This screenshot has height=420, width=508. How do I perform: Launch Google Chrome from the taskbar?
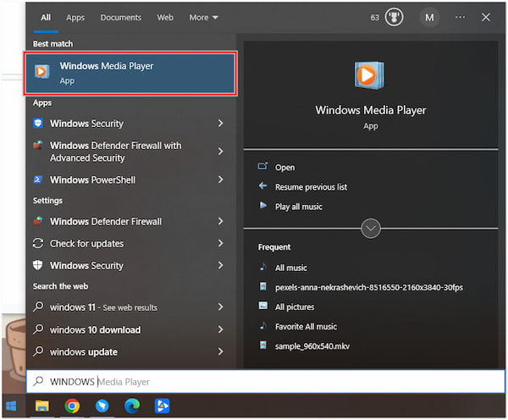tap(72, 406)
